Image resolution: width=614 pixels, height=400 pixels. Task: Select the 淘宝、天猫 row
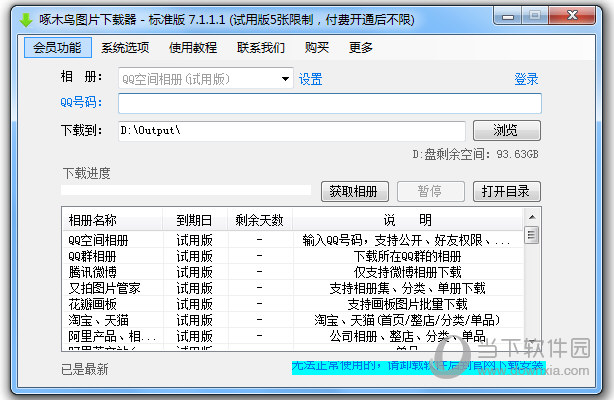(293, 320)
